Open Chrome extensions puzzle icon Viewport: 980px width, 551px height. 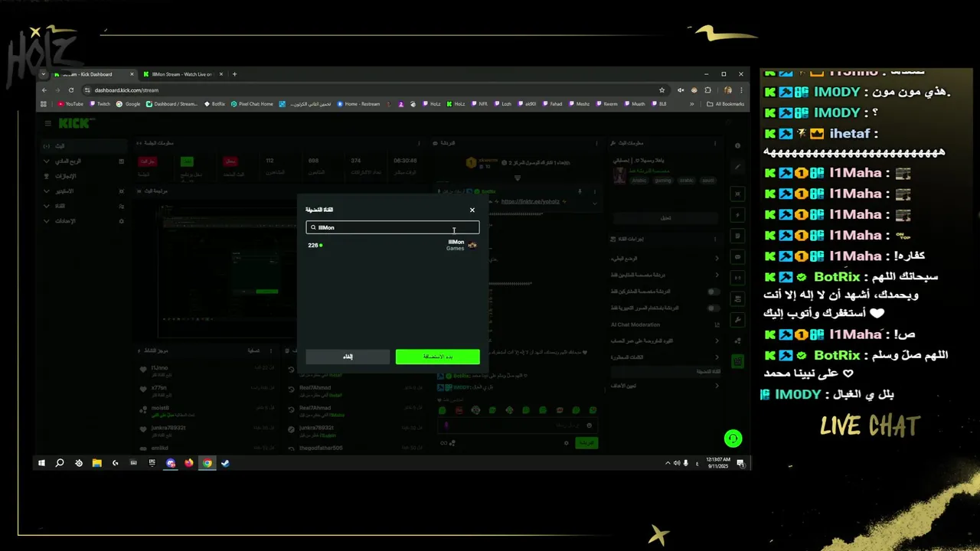click(707, 90)
